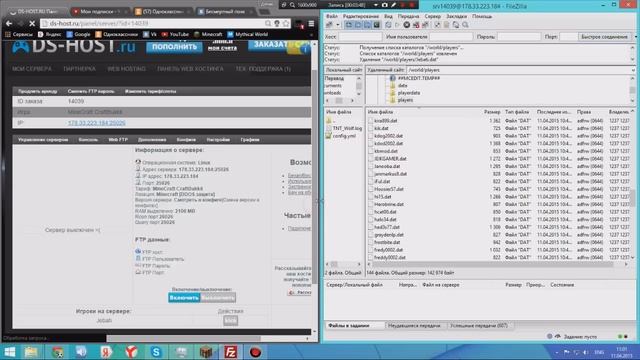Toggle remote directory tree display
Image resolution: width=640 pixels, height=360 pixels.
click(x=367, y=25)
